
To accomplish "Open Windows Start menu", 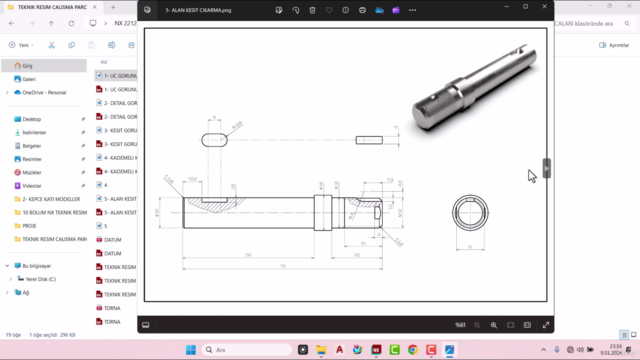I will [x=191, y=350].
